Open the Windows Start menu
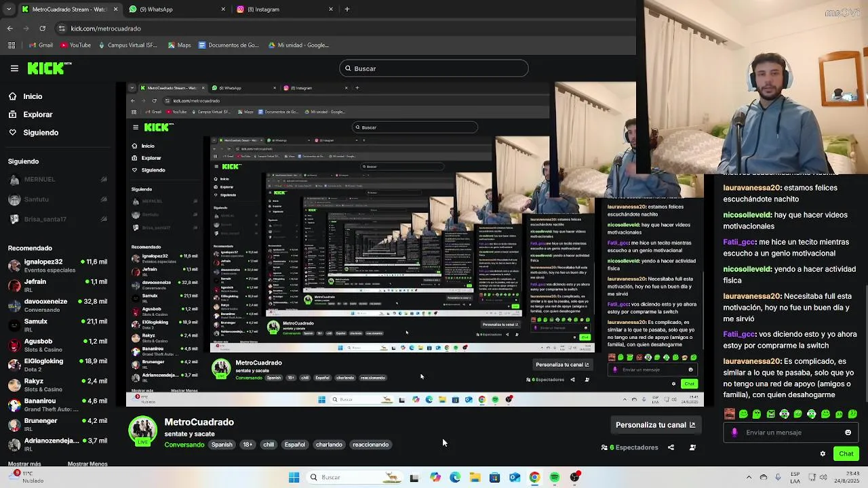Screen dimensions: 868x488 click(294, 477)
